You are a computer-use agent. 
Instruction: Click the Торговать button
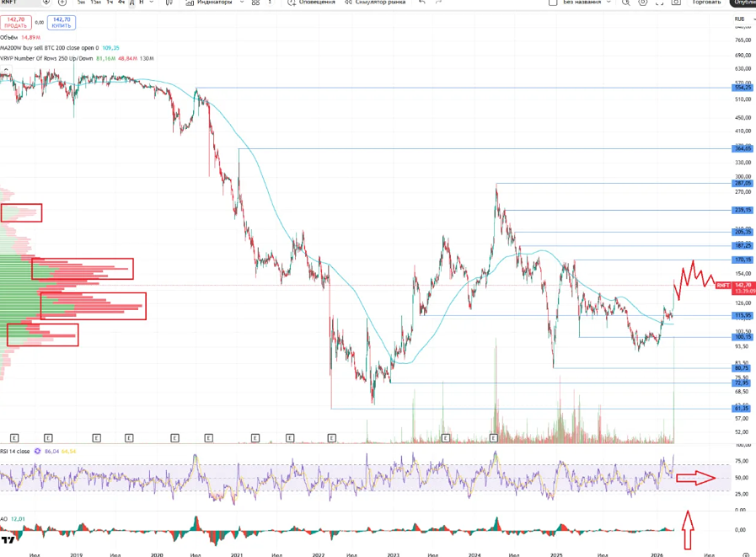(x=706, y=2)
